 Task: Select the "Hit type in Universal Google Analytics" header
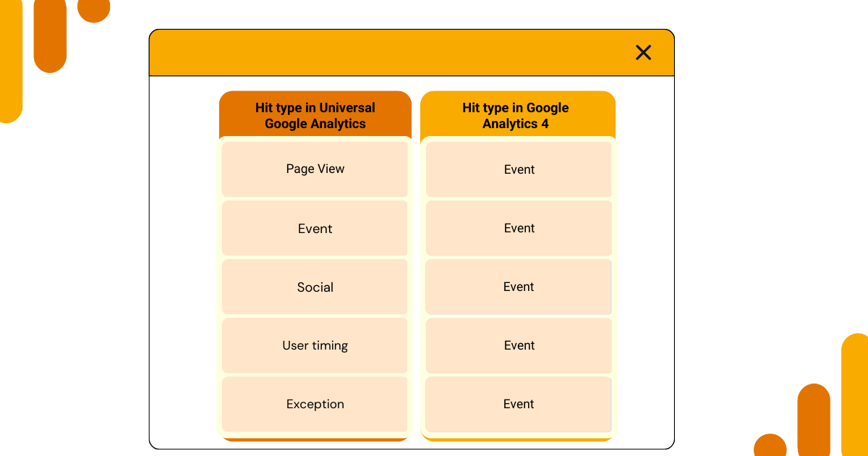315,115
